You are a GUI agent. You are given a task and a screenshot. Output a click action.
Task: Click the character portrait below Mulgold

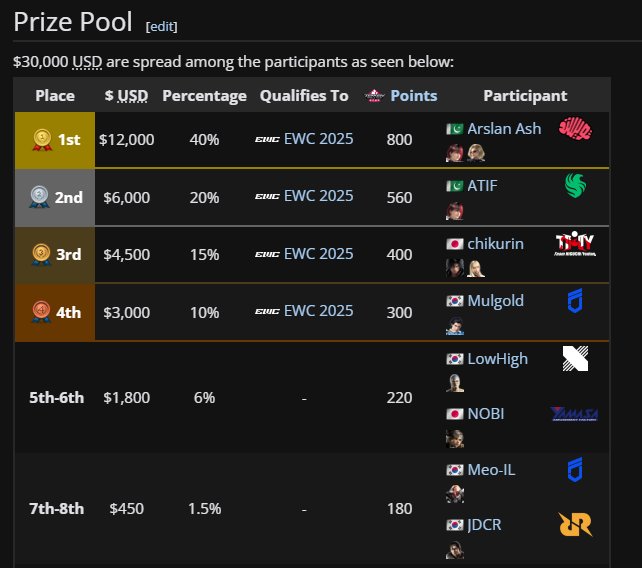[x=454, y=326]
